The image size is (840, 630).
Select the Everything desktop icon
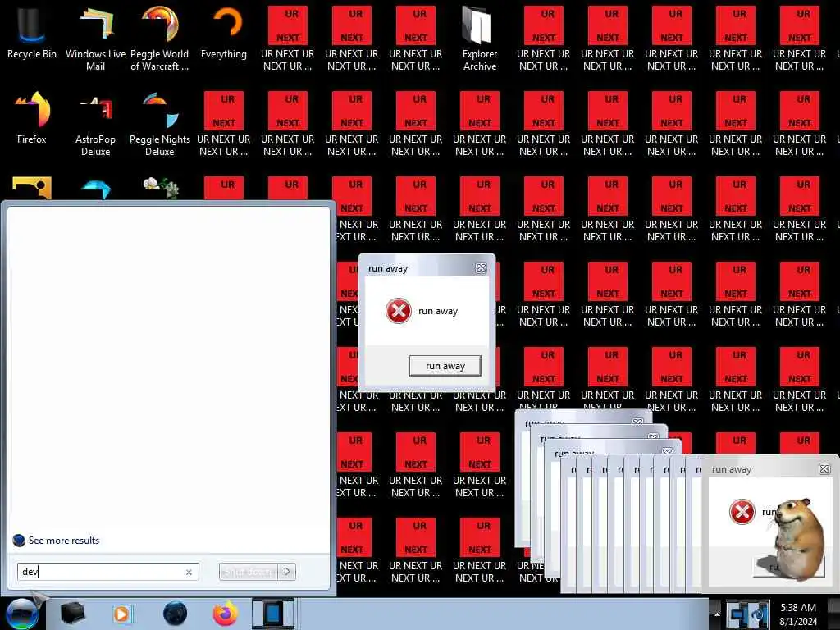pos(224,33)
